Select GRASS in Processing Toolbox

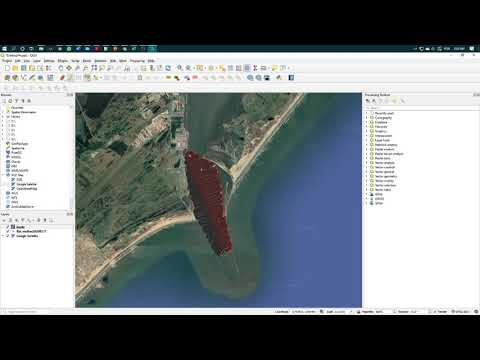379,199
